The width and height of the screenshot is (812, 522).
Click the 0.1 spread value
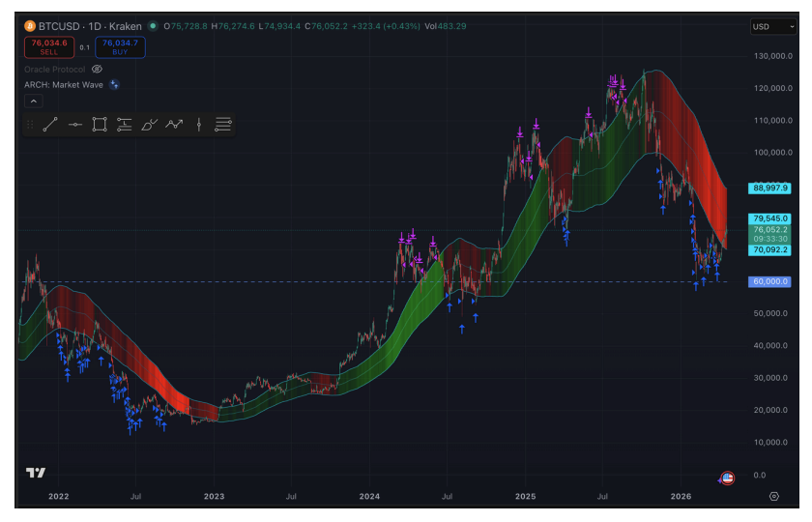tap(84, 47)
